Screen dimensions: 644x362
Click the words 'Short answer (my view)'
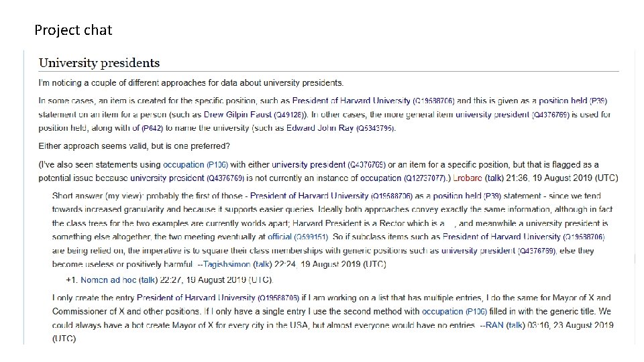click(x=98, y=196)
